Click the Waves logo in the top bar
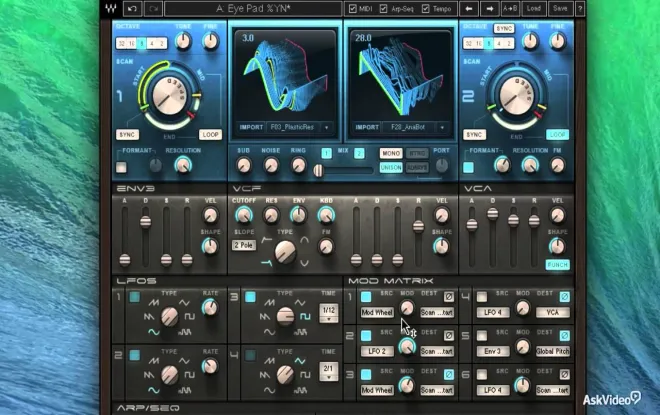660x415 pixels. 111,8
